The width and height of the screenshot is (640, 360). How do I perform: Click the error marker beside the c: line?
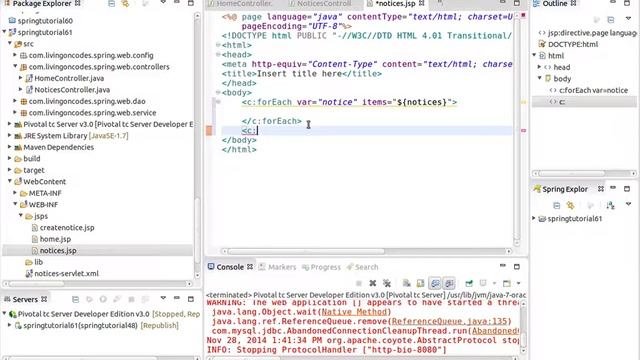pyautogui.click(x=209, y=131)
